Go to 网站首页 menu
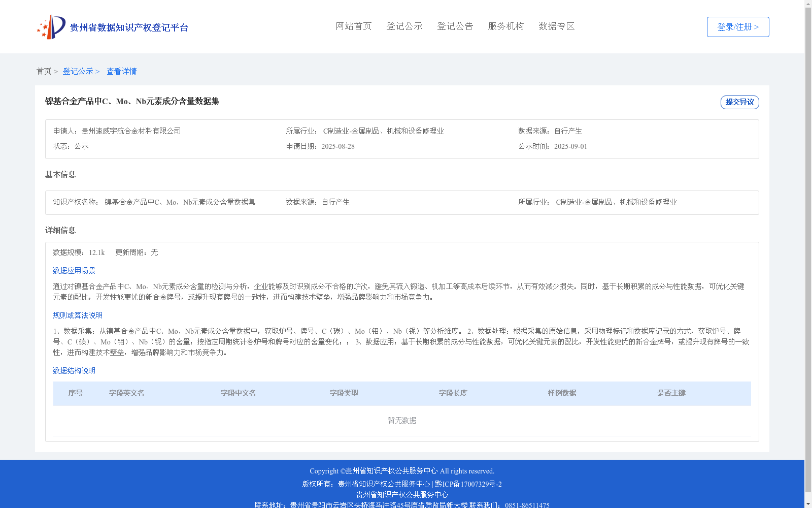This screenshot has width=812, height=508. (x=354, y=26)
